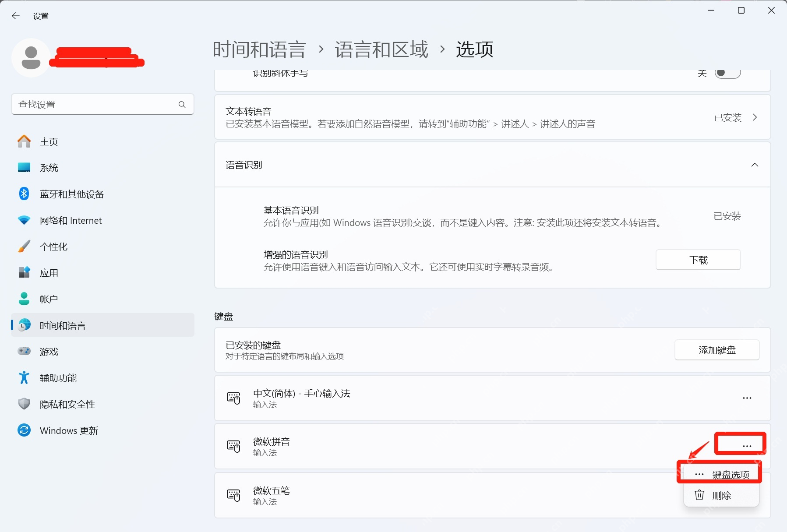The width and height of the screenshot is (787, 532).
Task: Click keyboard icon beside 手心输入法
Action: pos(233,398)
